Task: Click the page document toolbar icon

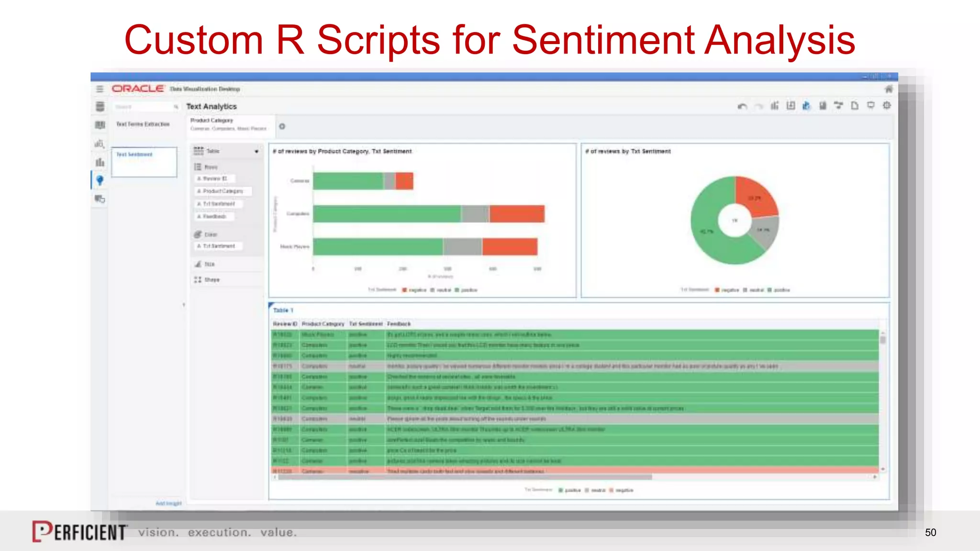Action: pyautogui.click(x=855, y=106)
